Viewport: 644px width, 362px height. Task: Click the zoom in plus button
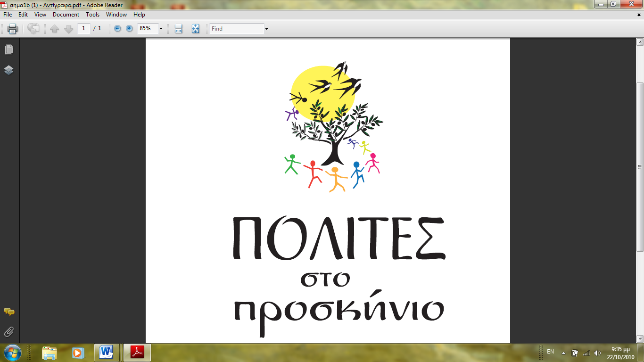click(129, 29)
